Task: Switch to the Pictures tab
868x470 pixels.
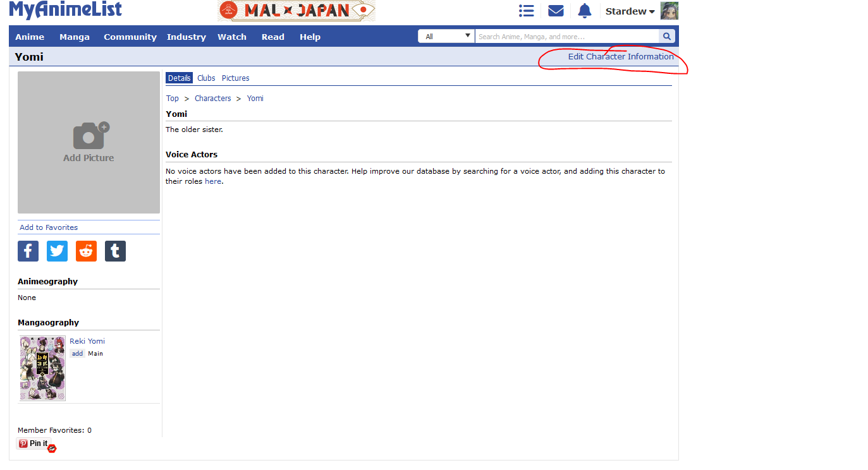Action: pos(235,78)
